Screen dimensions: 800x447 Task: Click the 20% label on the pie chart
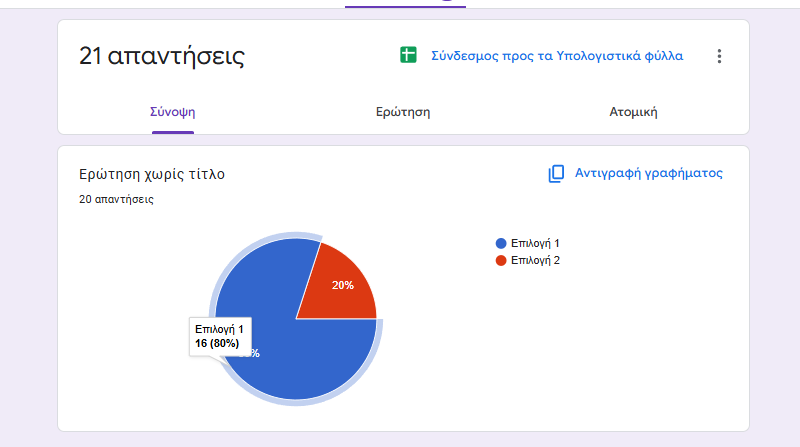point(343,285)
